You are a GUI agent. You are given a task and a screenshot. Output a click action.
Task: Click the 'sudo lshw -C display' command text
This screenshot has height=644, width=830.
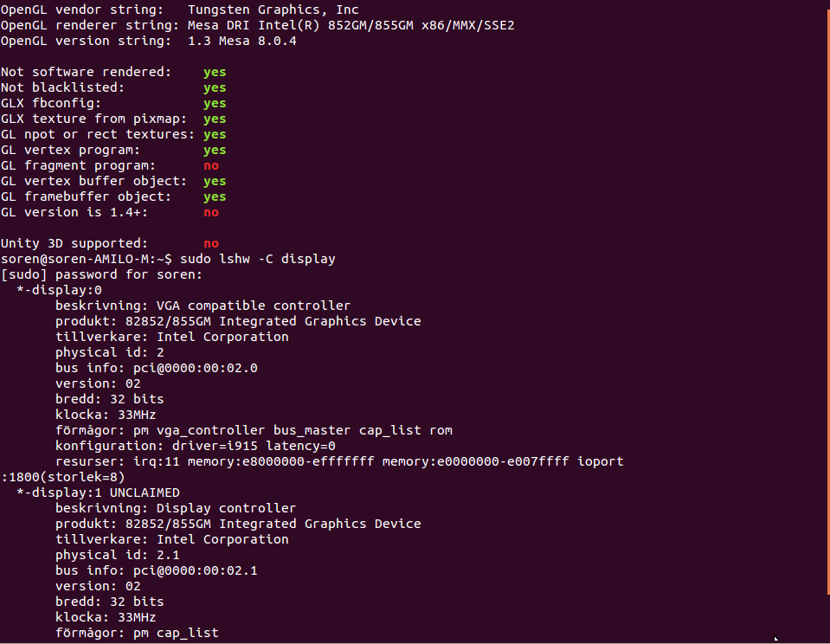[x=258, y=259]
